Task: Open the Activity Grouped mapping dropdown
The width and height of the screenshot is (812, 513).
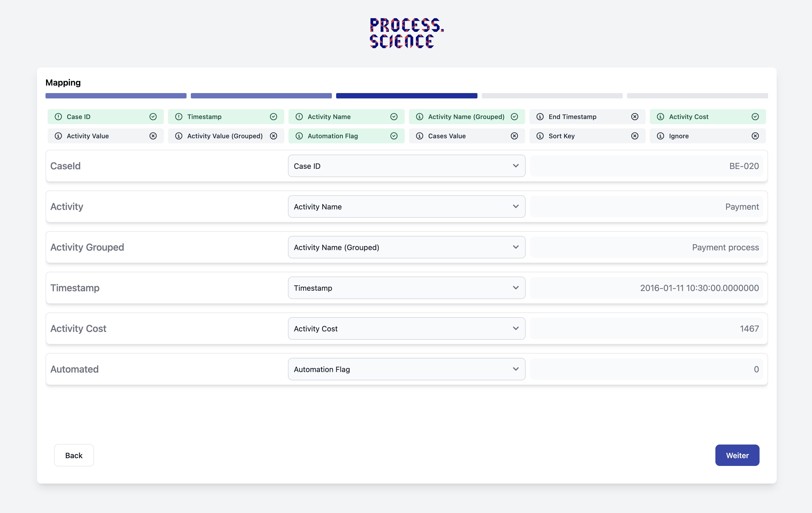Action: 406,247
